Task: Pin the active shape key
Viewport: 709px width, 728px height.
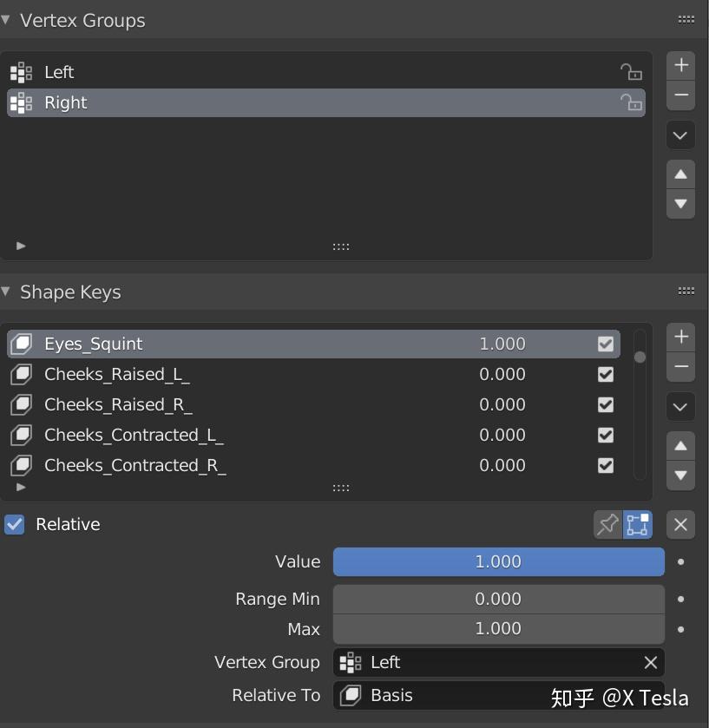Action: [x=607, y=524]
